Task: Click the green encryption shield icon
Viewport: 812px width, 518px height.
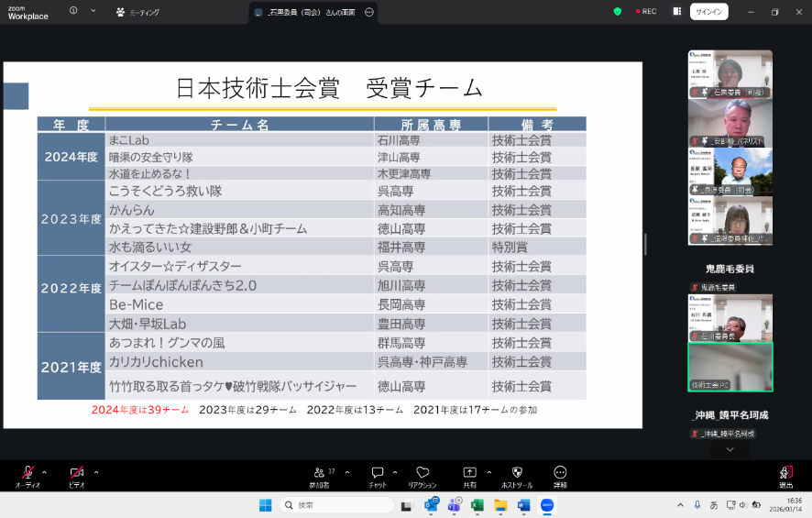Action: 618,12
